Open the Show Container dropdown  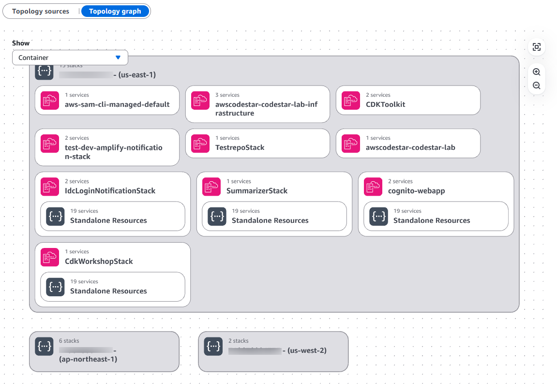pos(70,58)
